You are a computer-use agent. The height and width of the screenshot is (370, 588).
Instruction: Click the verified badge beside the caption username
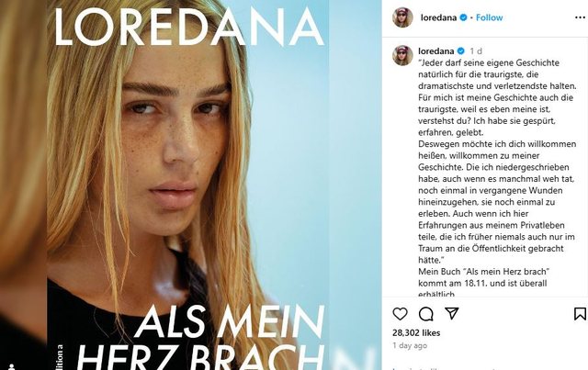[461, 51]
